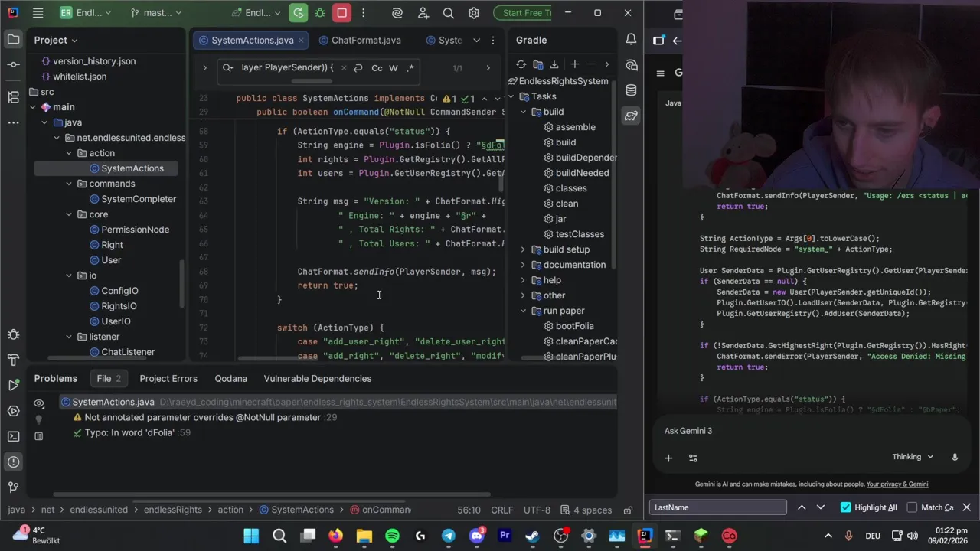Viewport: 980px width, 551px height.
Task: Toggle Words (W) option in find bar
Action: point(394,67)
